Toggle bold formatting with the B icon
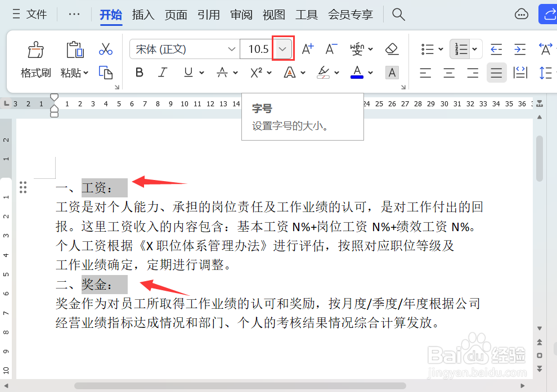Screen dimensions: 557x392 (139, 73)
